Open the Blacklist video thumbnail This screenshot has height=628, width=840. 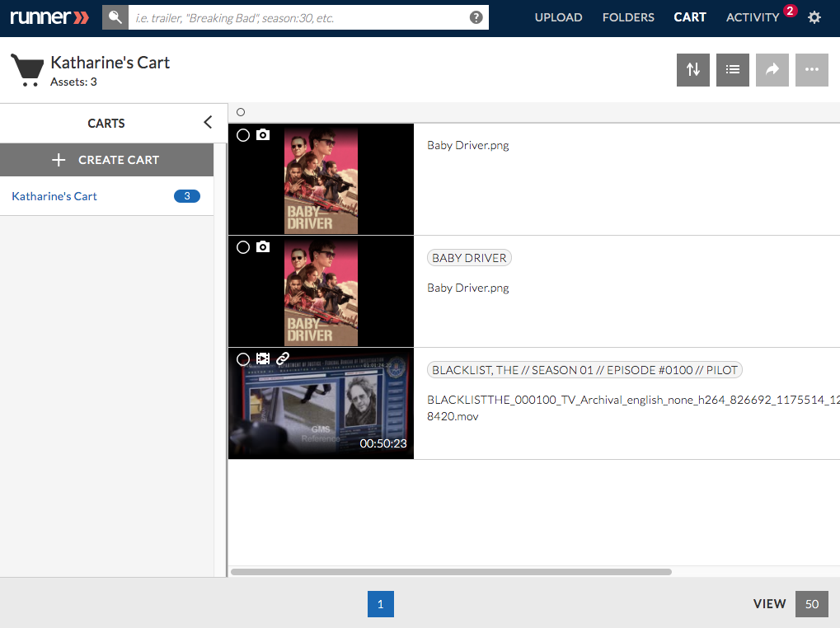coord(321,404)
